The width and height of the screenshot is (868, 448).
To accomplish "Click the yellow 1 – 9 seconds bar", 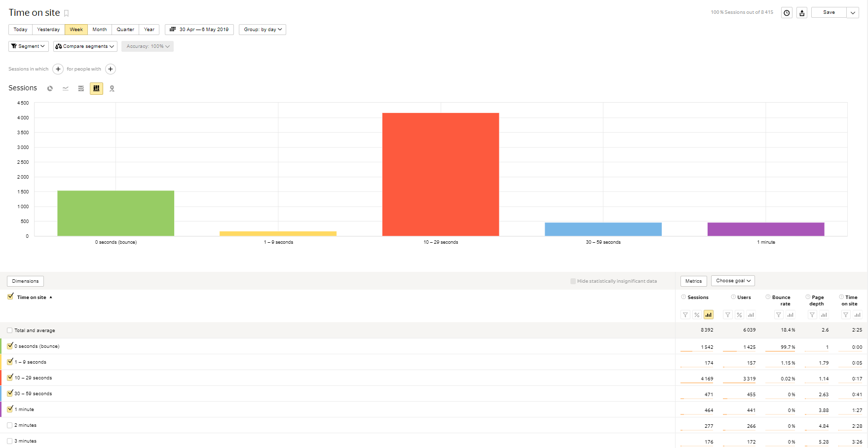I will pyautogui.click(x=278, y=233).
